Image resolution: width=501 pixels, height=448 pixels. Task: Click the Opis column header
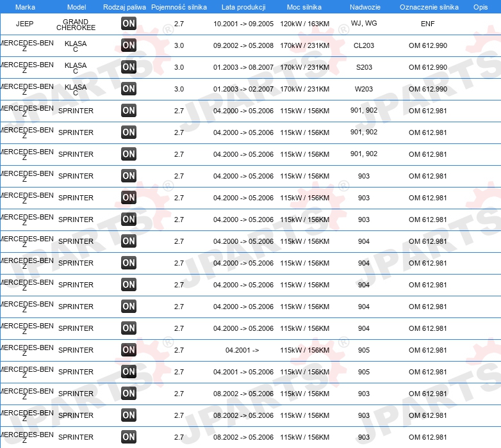coord(480,7)
